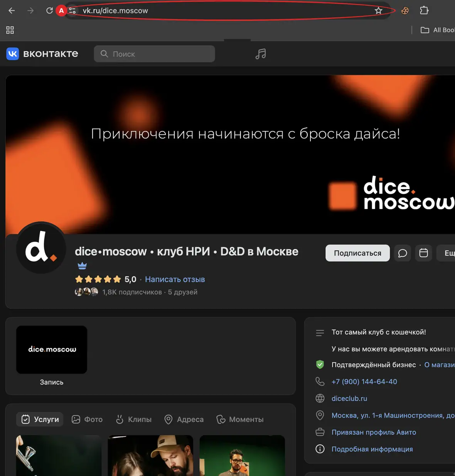Reload the page with refresh icon

coord(49,10)
